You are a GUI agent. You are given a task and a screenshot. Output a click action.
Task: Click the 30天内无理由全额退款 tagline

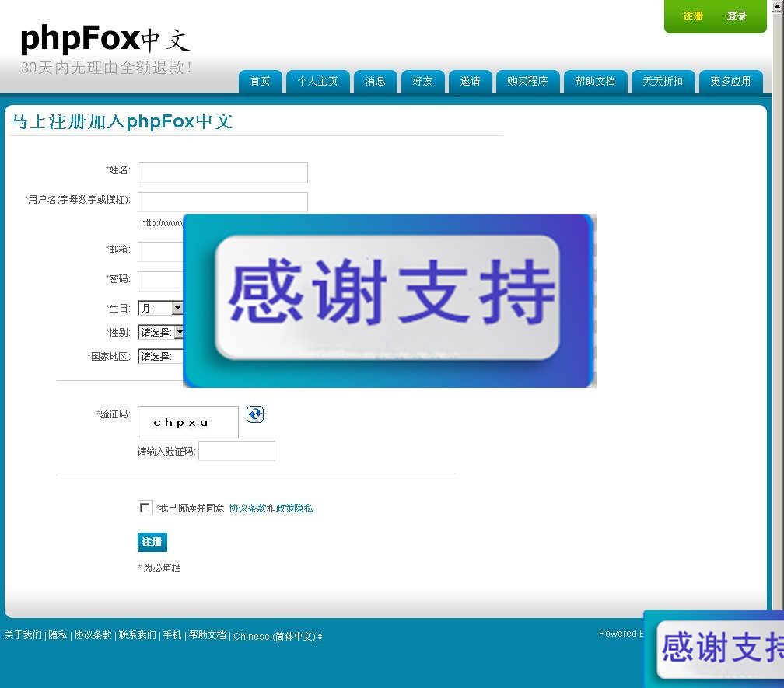pos(107,68)
